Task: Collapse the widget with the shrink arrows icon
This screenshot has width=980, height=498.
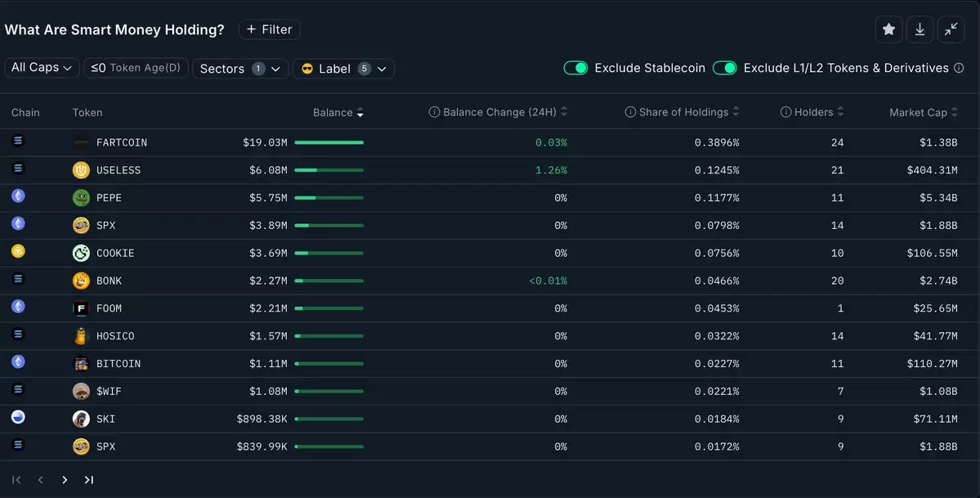Action: click(x=951, y=29)
